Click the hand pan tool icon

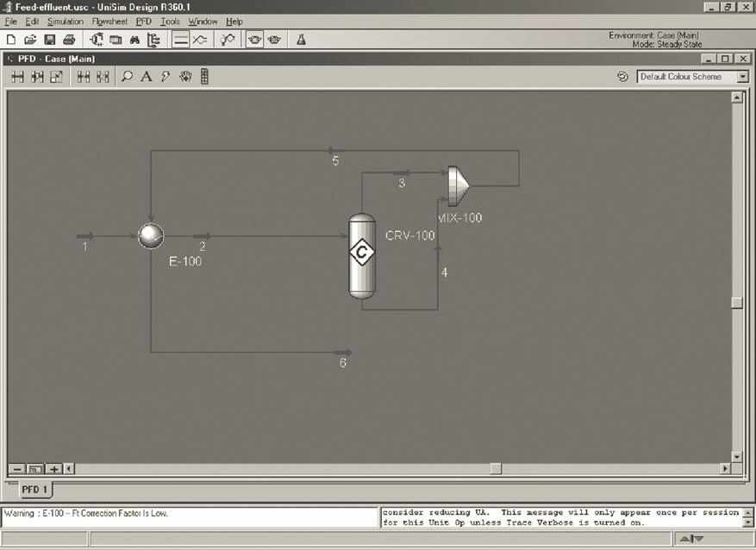tap(185, 77)
